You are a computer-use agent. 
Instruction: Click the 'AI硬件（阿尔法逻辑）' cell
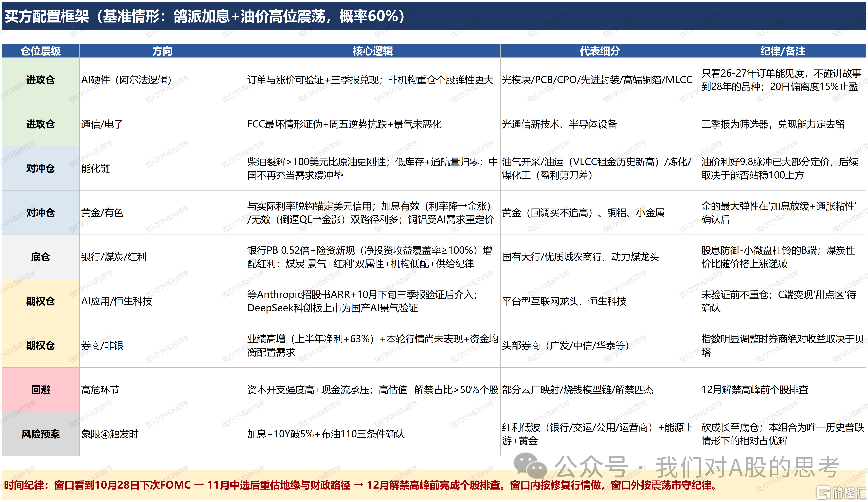[163, 80]
